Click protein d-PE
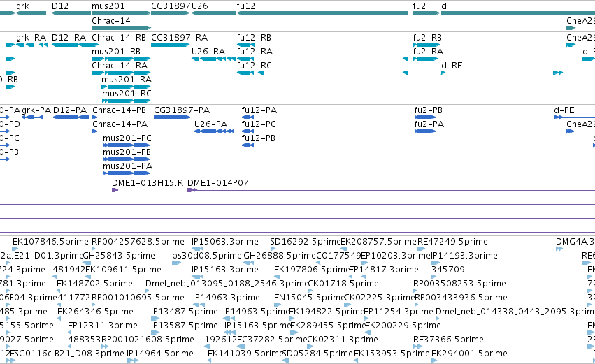The image size is (595, 364). 564,110
